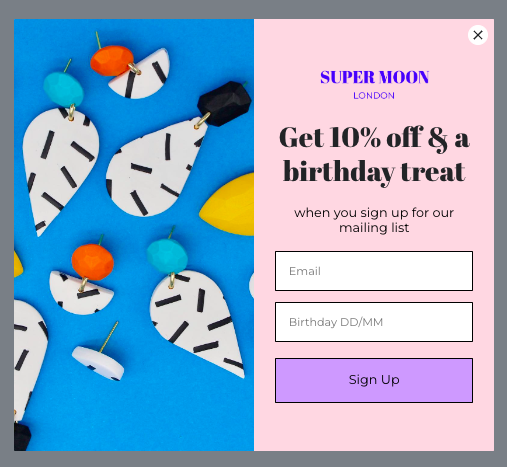Click the LONDON subtitle under the logo
The image size is (507, 467).
374,96
